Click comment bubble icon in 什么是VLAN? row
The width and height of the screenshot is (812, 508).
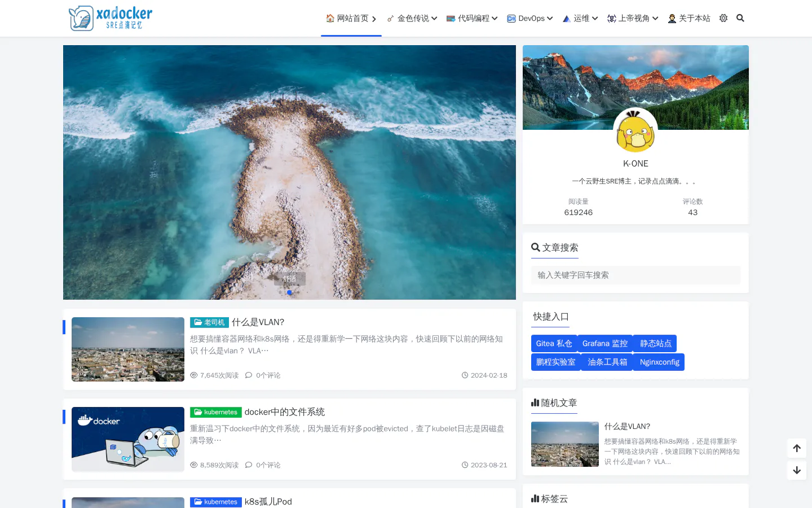tap(249, 375)
